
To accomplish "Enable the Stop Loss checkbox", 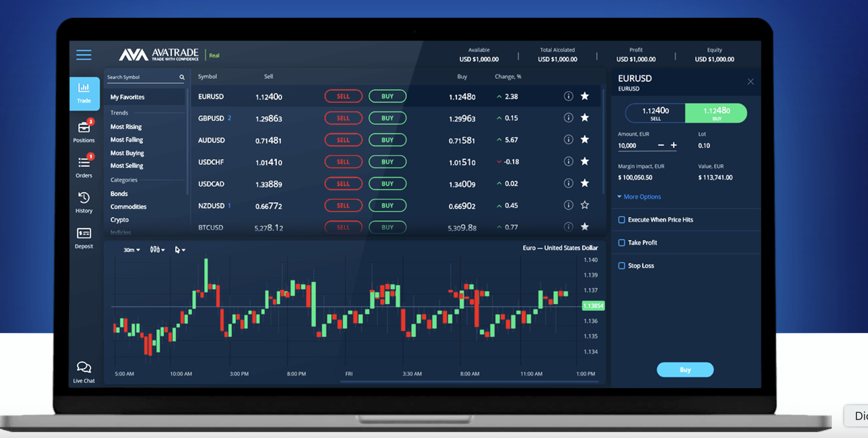I will pyautogui.click(x=622, y=266).
